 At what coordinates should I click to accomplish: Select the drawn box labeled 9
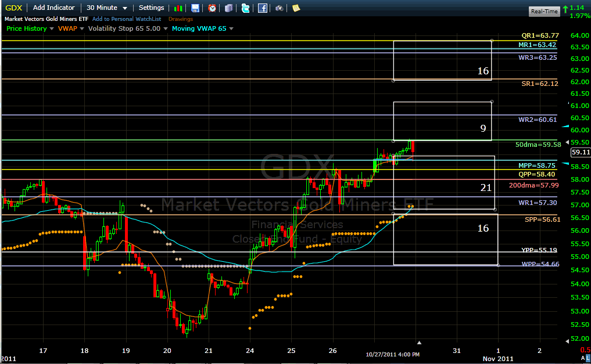442,121
